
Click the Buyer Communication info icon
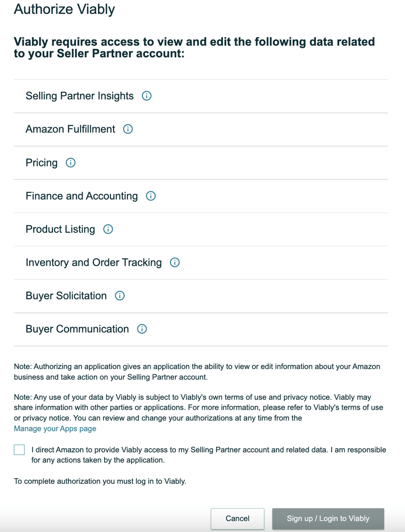(142, 329)
